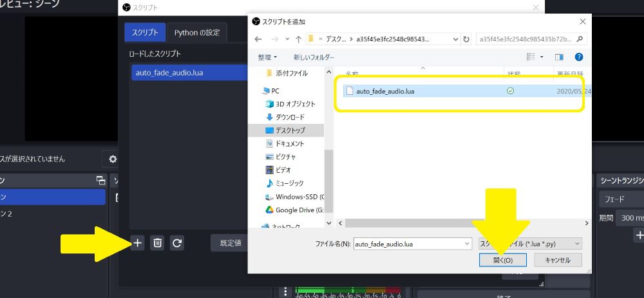Viewport: 644px width, 298px height.
Task: Open ビデオ folder in sidebar
Action: (x=278, y=170)
